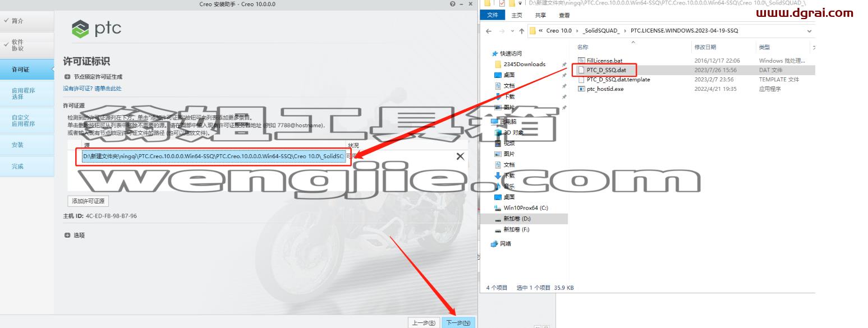Viewport: 868px width, 328px height.
Task: Click the 应用程序 type cell of ptc_hostid.exe
Action: click(x=770, y=89)
